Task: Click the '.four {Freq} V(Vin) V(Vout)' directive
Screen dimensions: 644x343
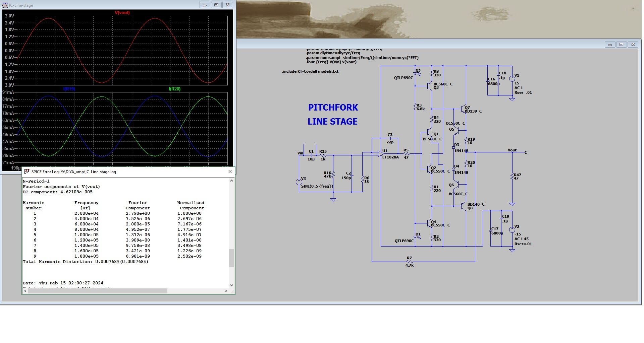Action: point(331,62)
